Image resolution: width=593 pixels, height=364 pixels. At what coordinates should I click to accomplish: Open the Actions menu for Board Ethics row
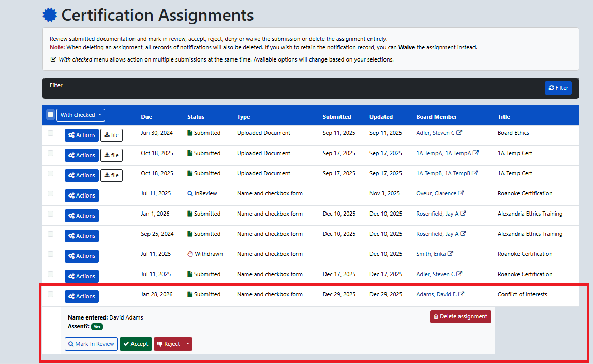(81, 135)
